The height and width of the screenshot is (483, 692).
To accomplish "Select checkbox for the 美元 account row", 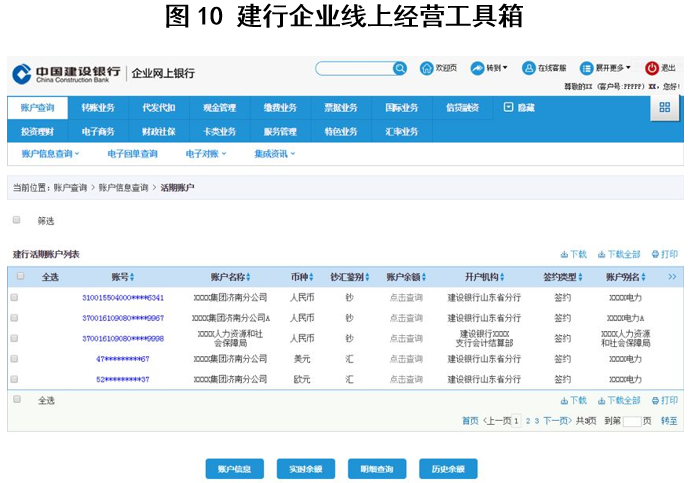I will point(14,359).
